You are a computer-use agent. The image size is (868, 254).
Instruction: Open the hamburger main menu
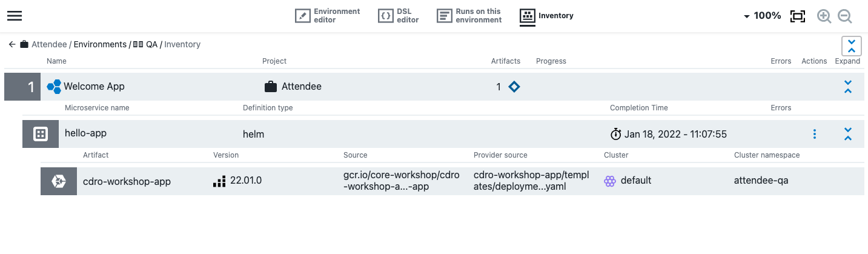click(x=15, y=16)
